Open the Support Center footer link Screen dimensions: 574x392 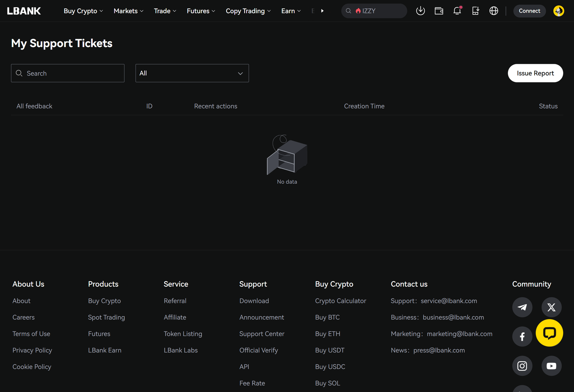262,334
